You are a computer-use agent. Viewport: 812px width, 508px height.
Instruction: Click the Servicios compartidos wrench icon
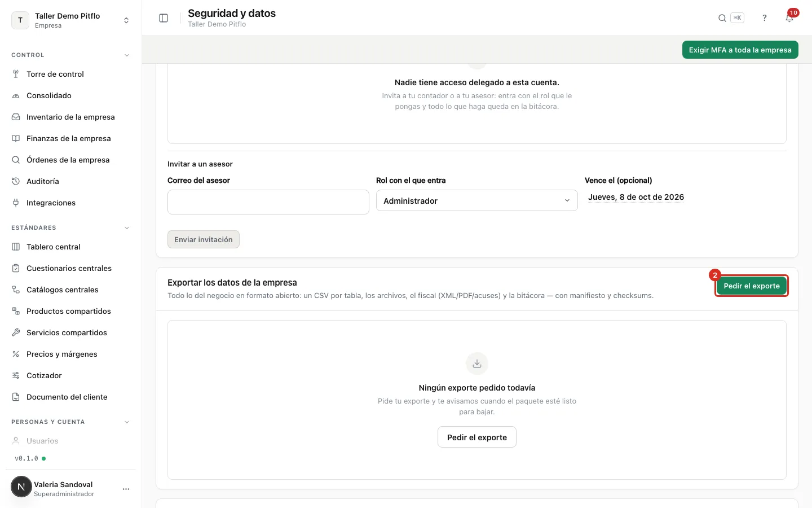pos(16,332)
